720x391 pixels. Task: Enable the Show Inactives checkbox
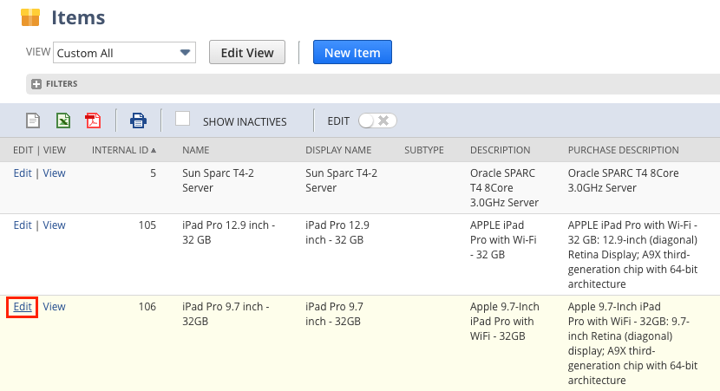(182, 119)
